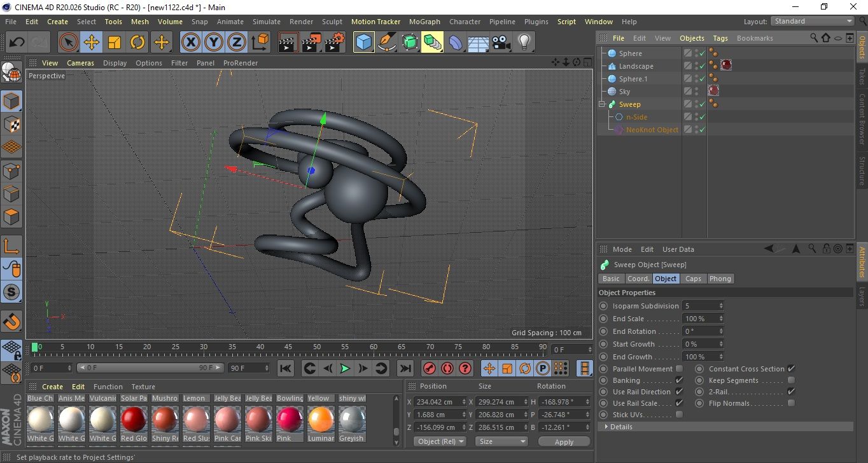Enable Flip Normals checkbox
Screen dimensions: 868x463
pyautogui.click(x=791, y=403)
